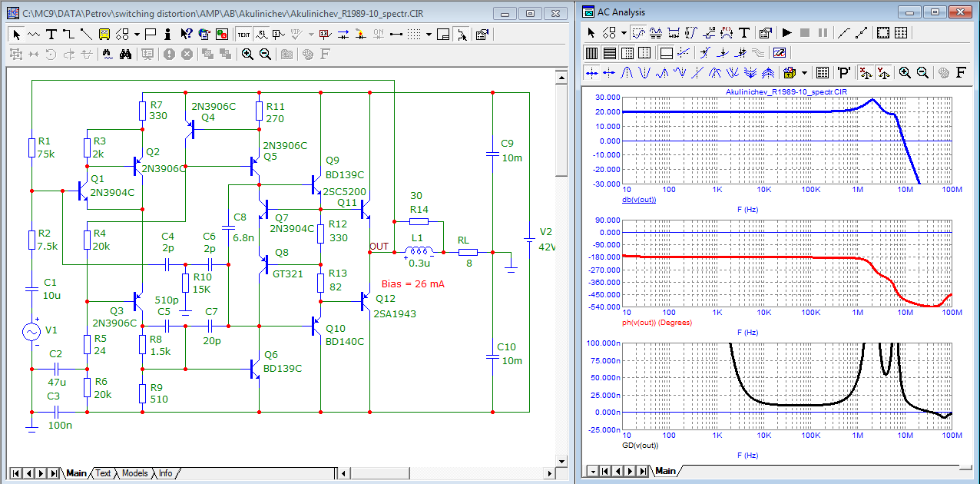Viewport: 980px width, 484px height.
Task: Switch to the Text tab
Action: pyautogui.click(x=103, y=473)
